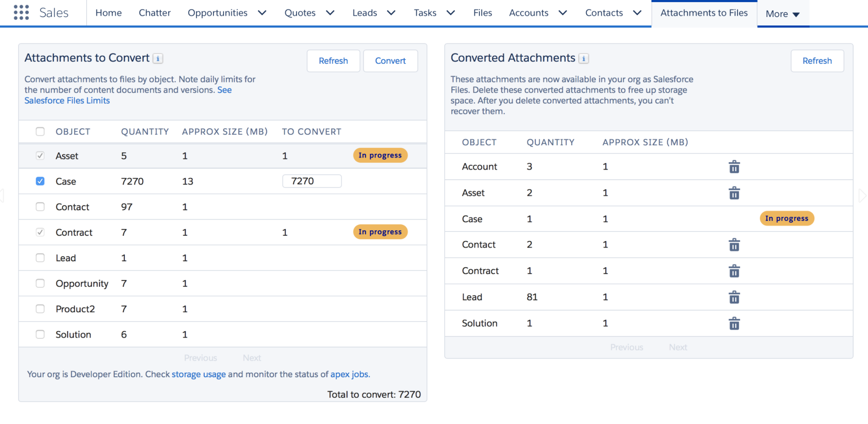Viewport: 868px width, 424px height.
Task: Delete converted Contact attachments with trash icon
Action: point(734,245)
